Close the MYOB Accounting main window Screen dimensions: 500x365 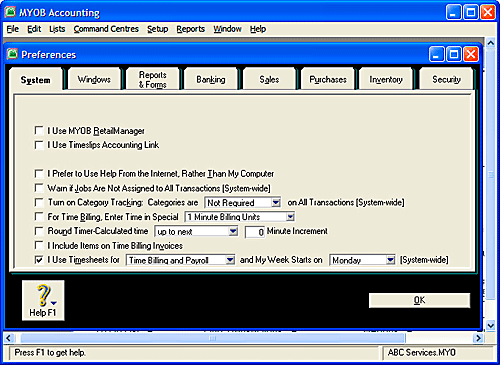[488, 13]
